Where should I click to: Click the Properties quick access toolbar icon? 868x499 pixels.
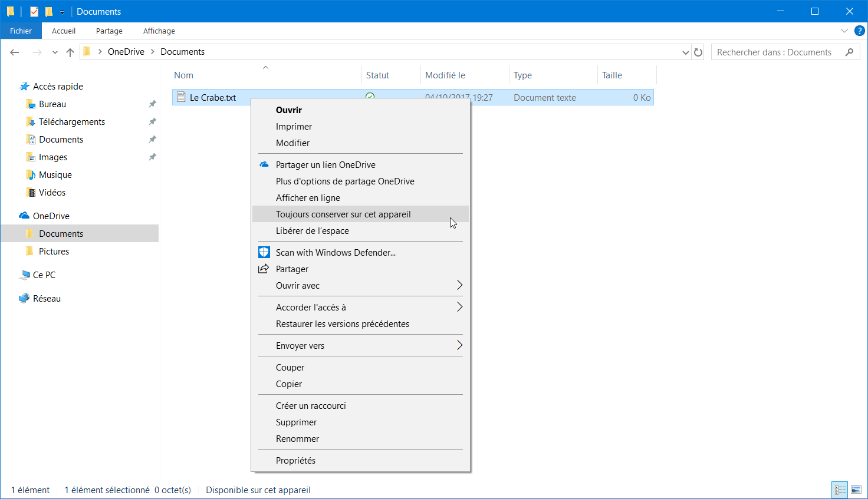(x=34, y=11)
